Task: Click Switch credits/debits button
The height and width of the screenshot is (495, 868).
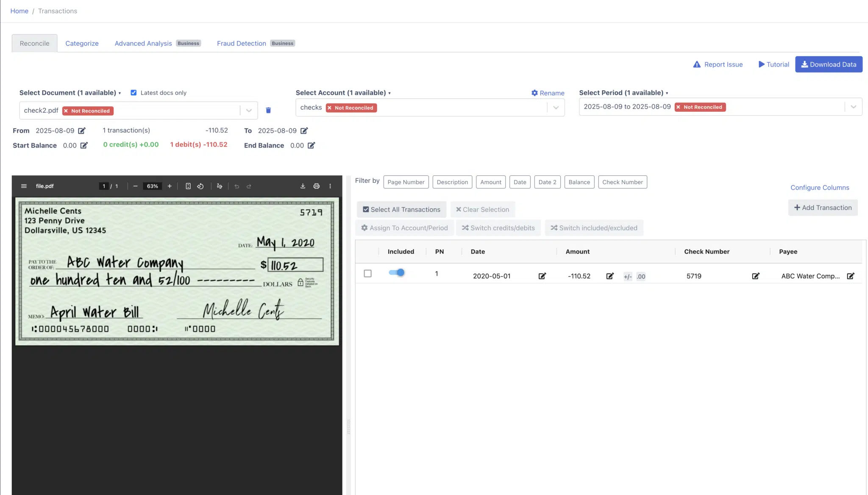Action: point(498,228)
